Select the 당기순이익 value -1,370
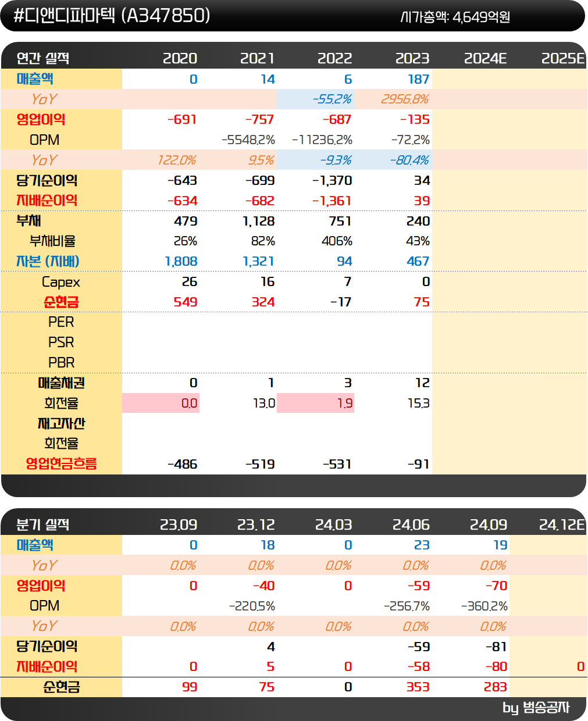The width and height of the screenshot is (588, 721). [x=332, y=181]
